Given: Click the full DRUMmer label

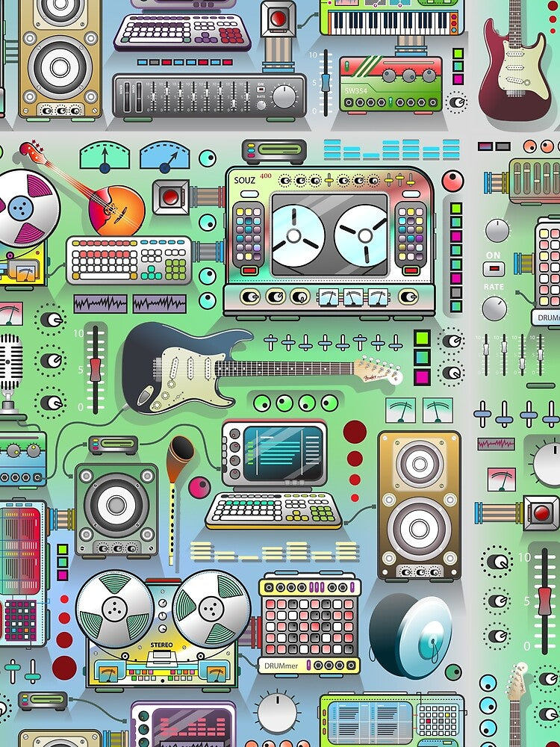Looking at the screenshot, I should pos(281,666).
